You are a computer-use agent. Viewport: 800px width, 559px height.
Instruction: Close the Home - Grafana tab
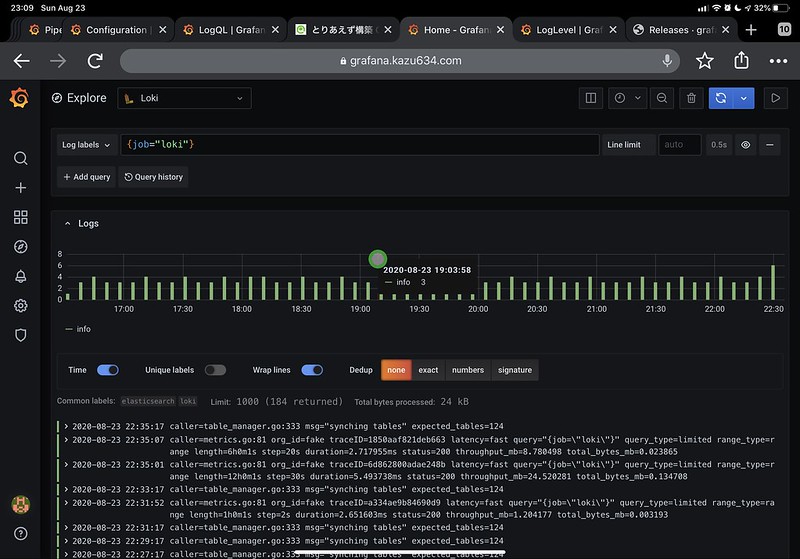pos(501,30)
